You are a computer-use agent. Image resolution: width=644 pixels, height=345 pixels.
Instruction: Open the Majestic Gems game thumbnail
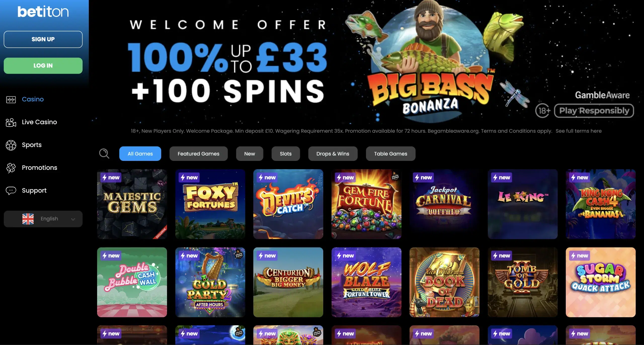[132, 204]
